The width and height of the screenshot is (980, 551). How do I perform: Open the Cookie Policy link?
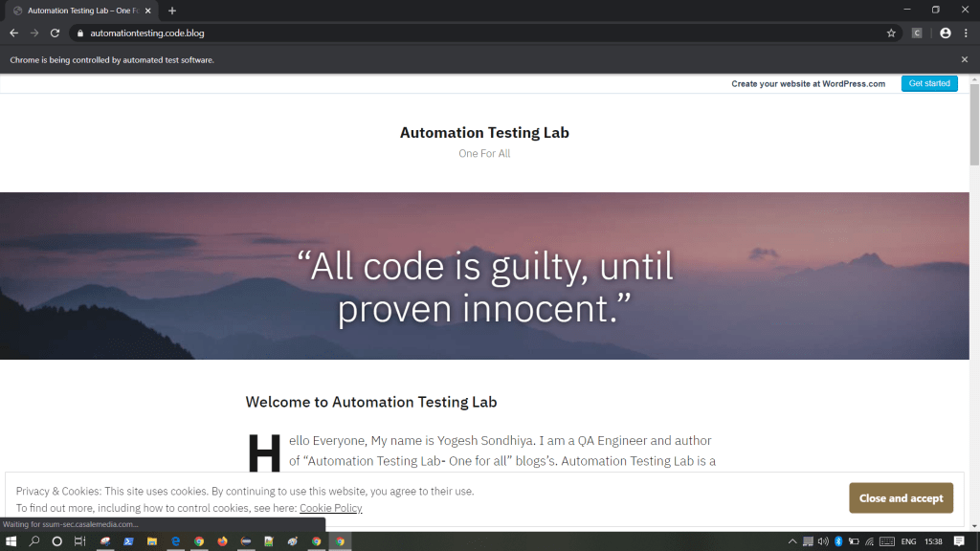[x=330, y=508]
